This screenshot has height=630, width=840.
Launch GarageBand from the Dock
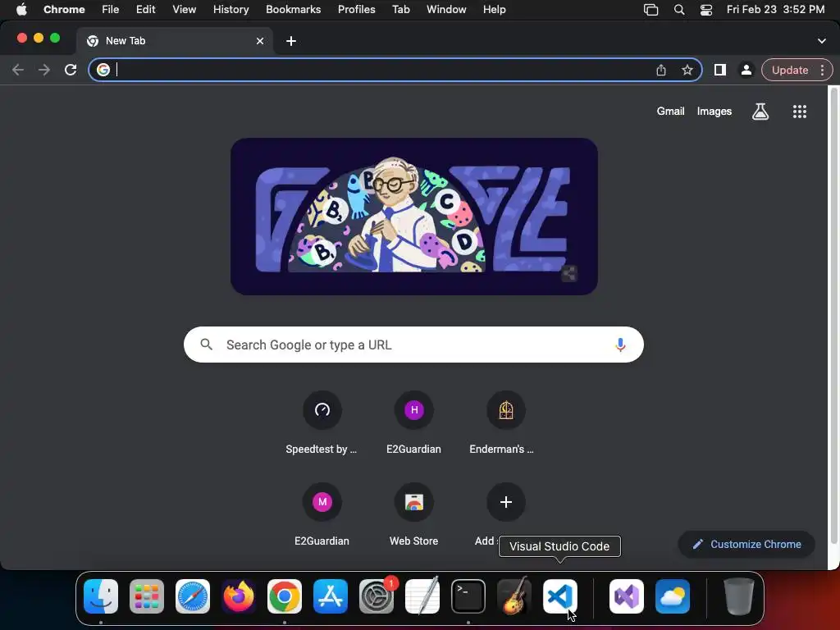pyautogui.click(x=514, y=596)
